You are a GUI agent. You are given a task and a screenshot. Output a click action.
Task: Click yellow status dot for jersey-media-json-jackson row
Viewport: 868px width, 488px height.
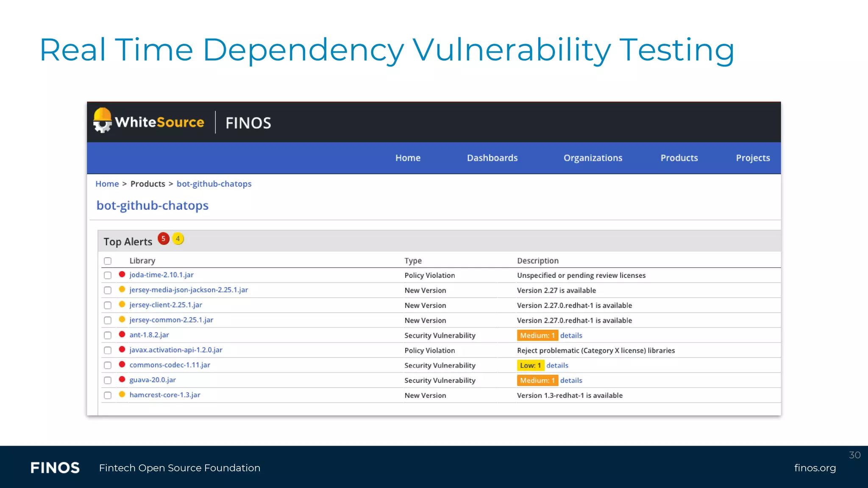[x=122, y=289]
